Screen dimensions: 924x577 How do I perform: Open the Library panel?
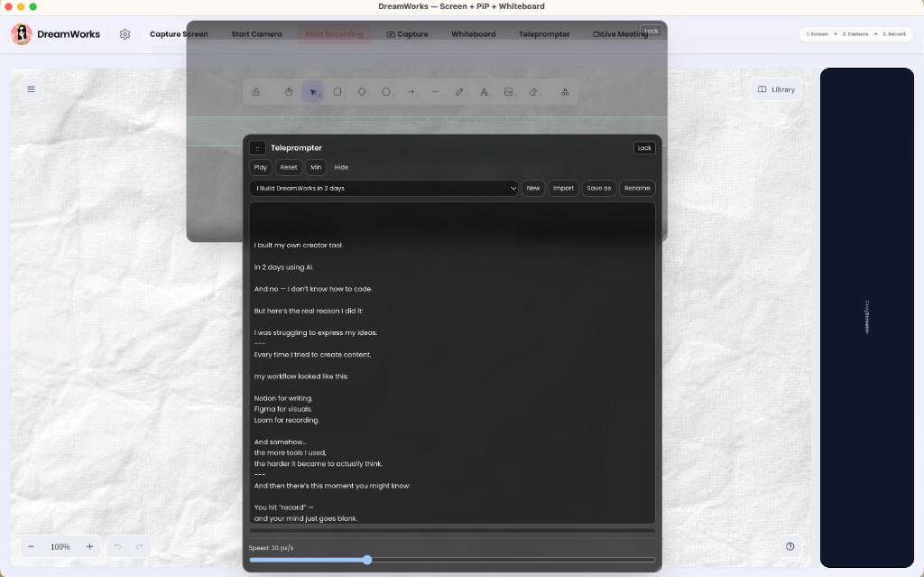tap(776, 89)
